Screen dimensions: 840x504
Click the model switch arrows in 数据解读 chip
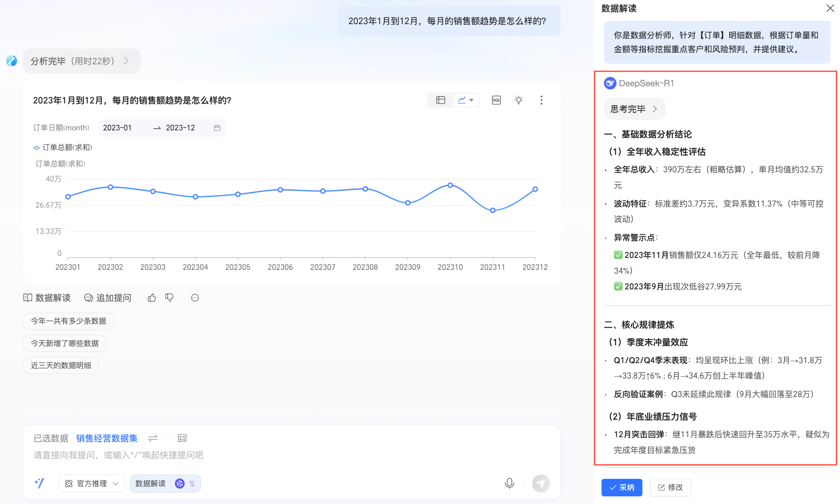click(x=192, y=484)
